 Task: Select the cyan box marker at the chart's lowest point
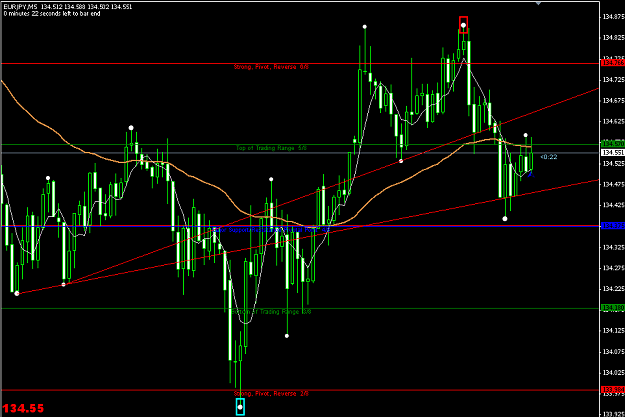240,407
